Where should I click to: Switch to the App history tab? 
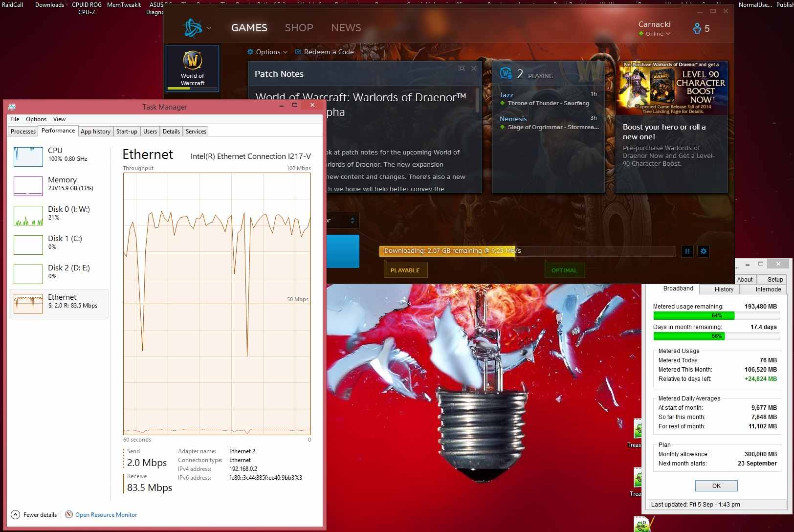click(x=95, y=132)
